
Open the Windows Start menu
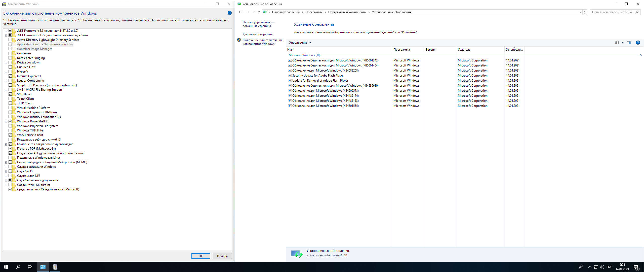pyautogui.click(x=6, y=267)
